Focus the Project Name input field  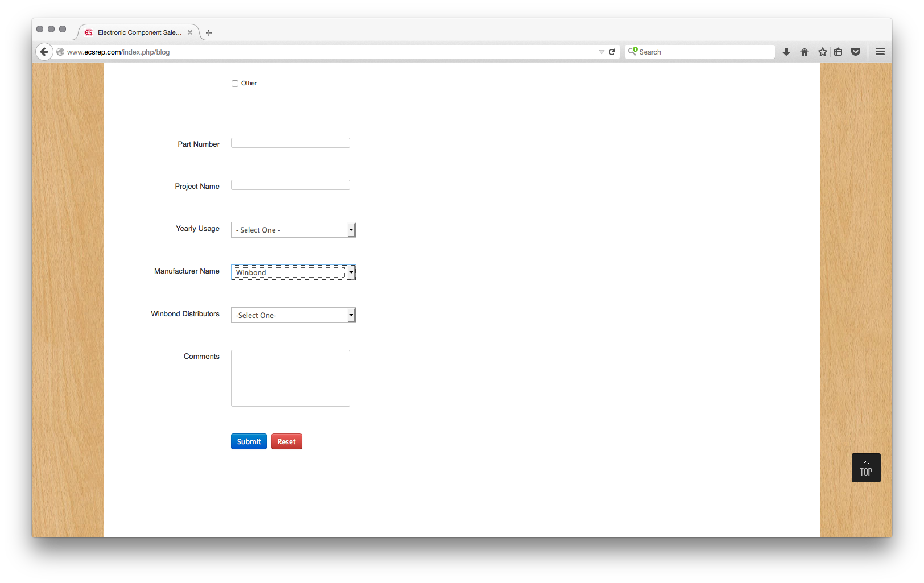(x=291, y=185)
